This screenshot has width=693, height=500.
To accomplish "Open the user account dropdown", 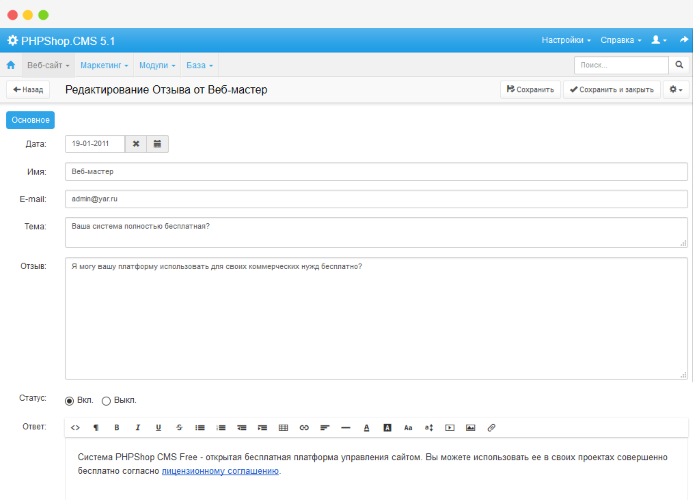I will [659, 40].
